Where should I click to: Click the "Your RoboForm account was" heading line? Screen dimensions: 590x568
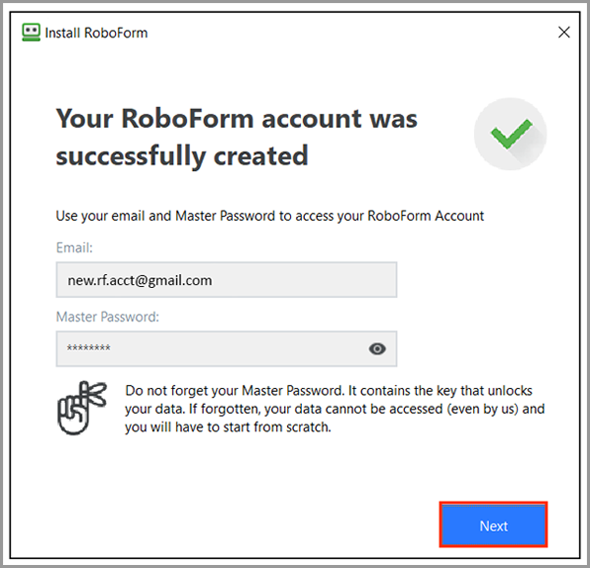(237, 118)
